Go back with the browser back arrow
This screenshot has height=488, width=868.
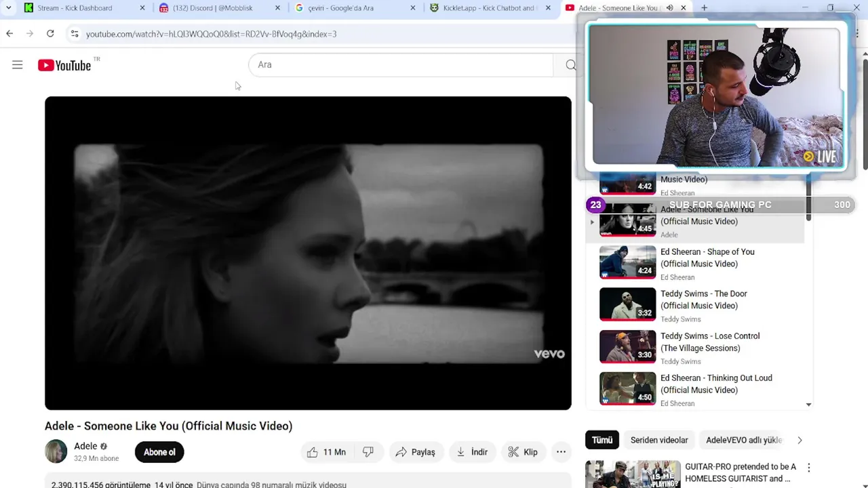9,34
